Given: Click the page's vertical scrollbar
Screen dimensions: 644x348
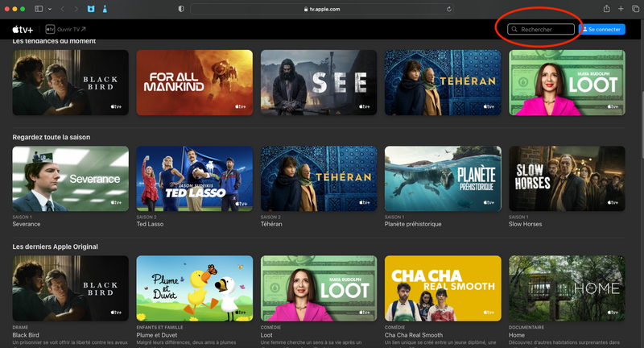Looking at the screenshot, I should click(x=642, y=123).
